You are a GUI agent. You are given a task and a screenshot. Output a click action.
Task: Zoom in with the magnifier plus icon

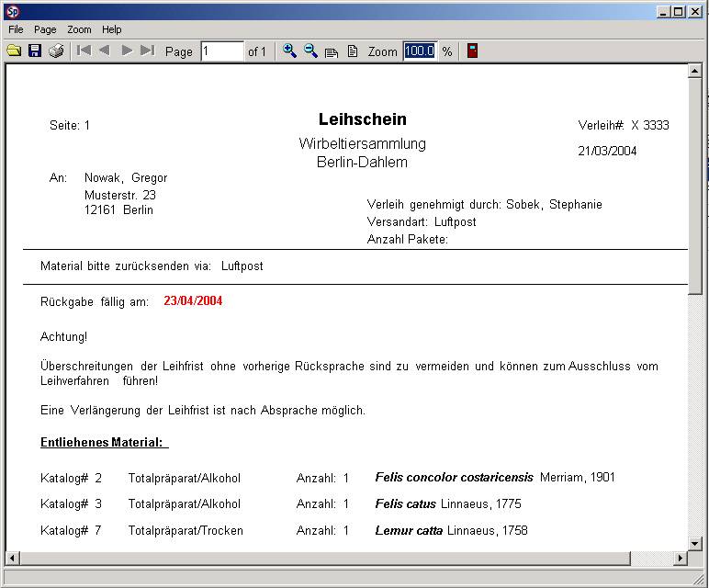click(289, 51)
